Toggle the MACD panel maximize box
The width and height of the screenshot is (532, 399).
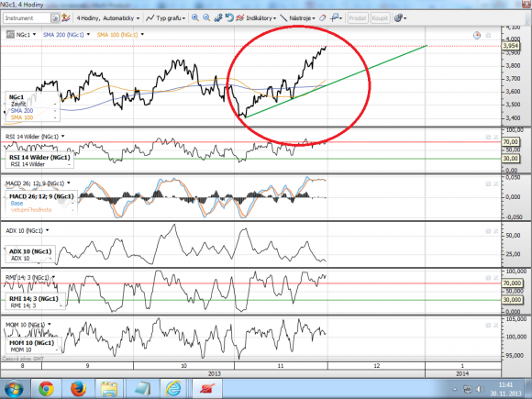click(x=488, y=183)
